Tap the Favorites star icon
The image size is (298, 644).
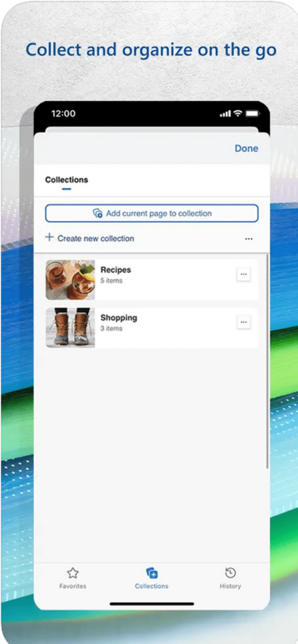coord(73,573)
